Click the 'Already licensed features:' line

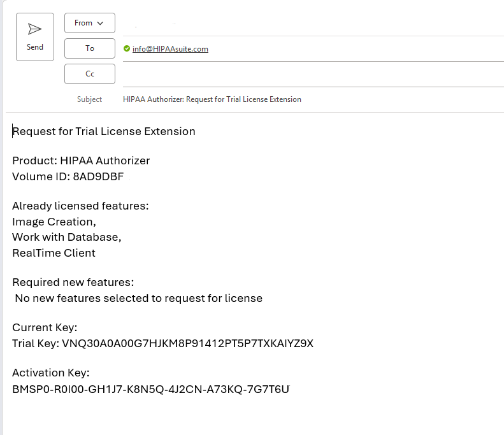pos(80,206)
